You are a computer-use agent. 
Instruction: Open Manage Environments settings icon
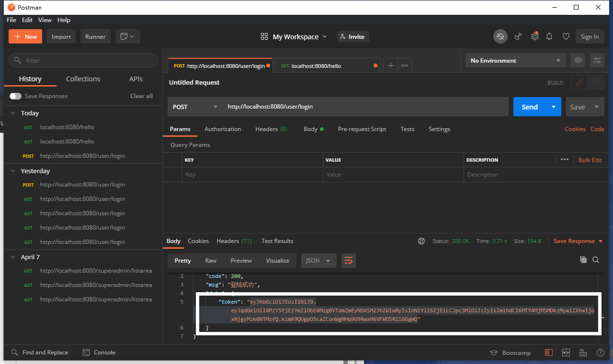(x=597, y=60)
